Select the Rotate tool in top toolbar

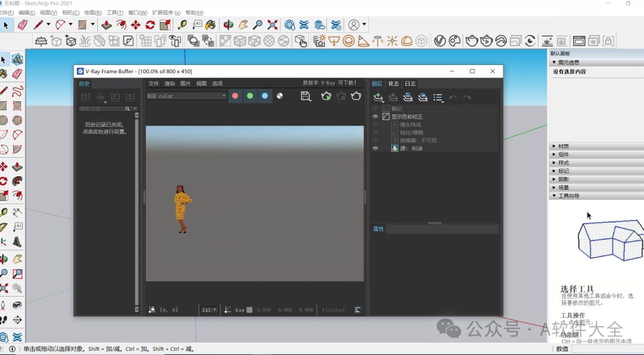(150, 25)
